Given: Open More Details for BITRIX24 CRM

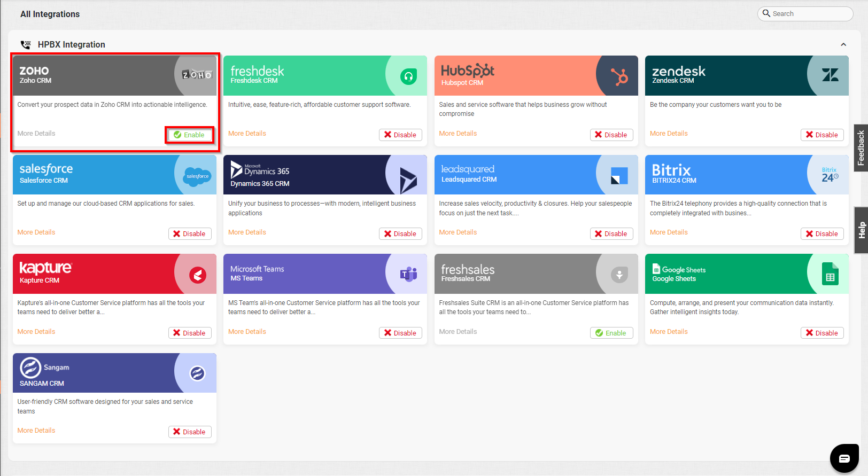Looking at the screenshot, I should tap(669, 232).
